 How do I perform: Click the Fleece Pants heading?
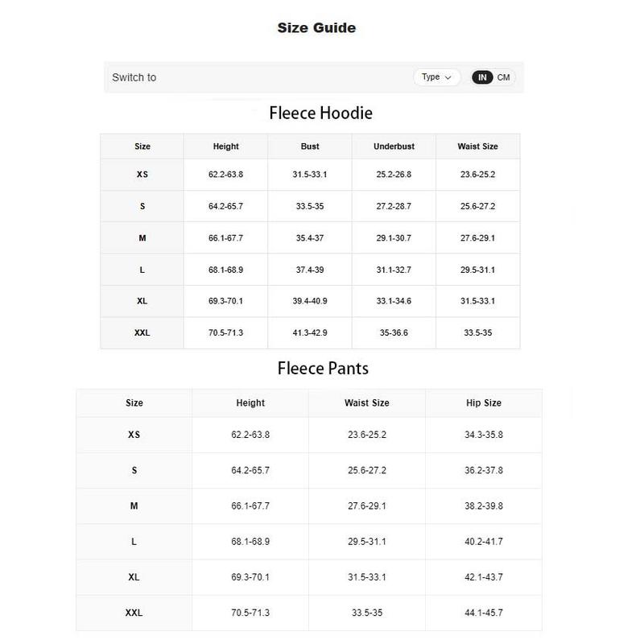pos(323,369)
